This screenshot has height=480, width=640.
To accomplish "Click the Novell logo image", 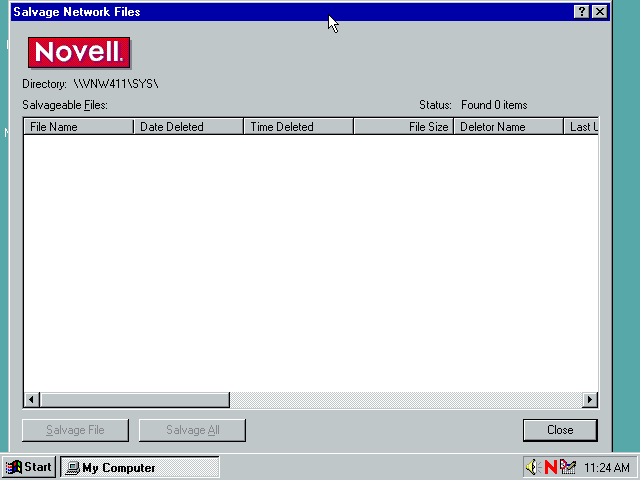I will tap(79, 52).
